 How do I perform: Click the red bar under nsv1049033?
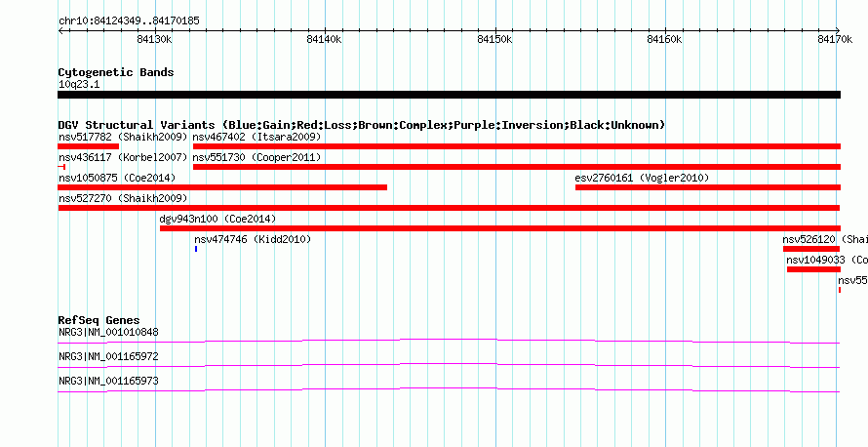tap(813, 269)
